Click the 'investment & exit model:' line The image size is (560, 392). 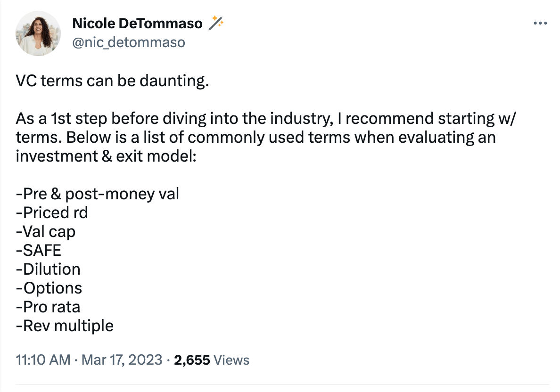106,156
